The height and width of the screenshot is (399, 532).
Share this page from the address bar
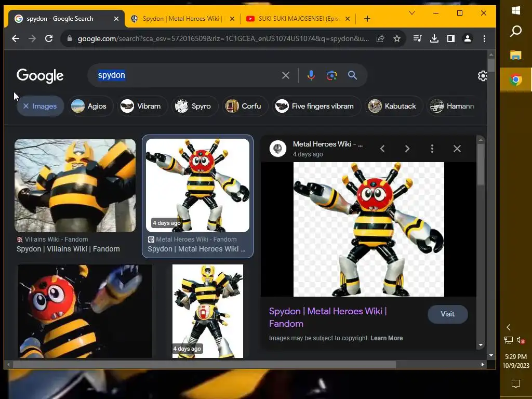click(x=380, y=38)
